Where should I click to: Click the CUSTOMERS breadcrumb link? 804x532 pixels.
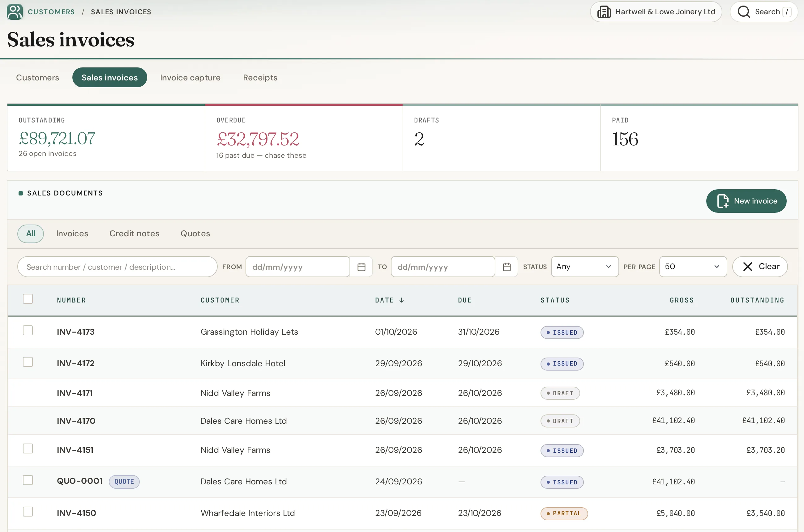click(x=51, y=12)
